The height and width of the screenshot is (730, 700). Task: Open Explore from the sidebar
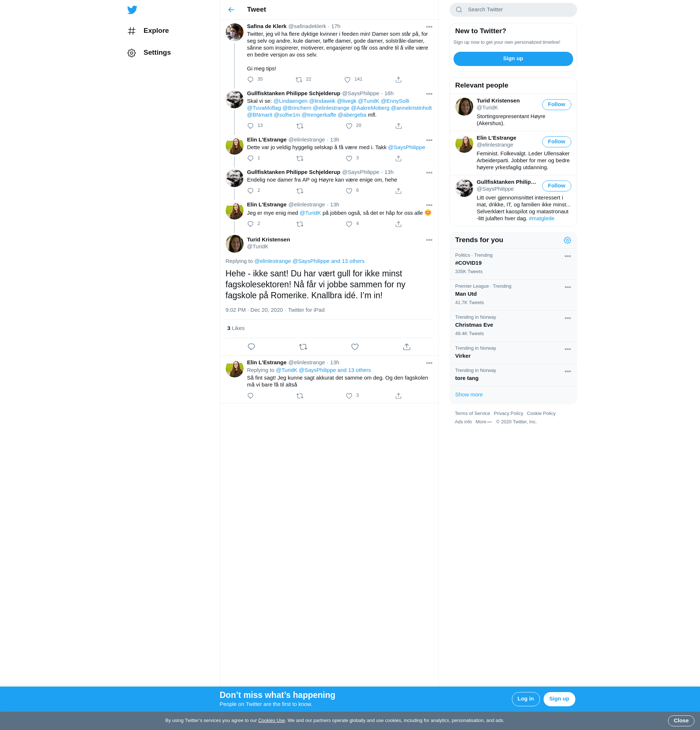[148, 31]
